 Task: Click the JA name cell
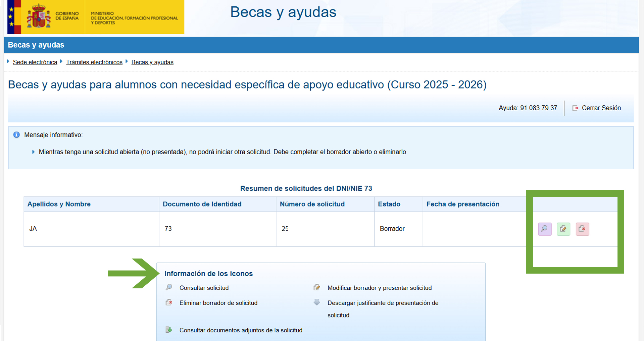(92, 229)
